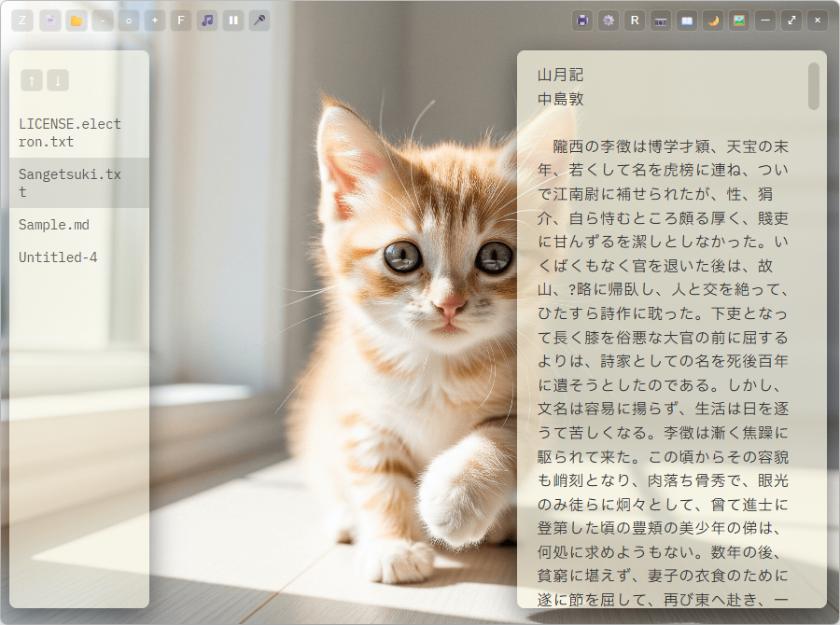Toggle the background image with the picture icon
The image size is (840, 625).
pyautogui.click(x=738, y=20)
